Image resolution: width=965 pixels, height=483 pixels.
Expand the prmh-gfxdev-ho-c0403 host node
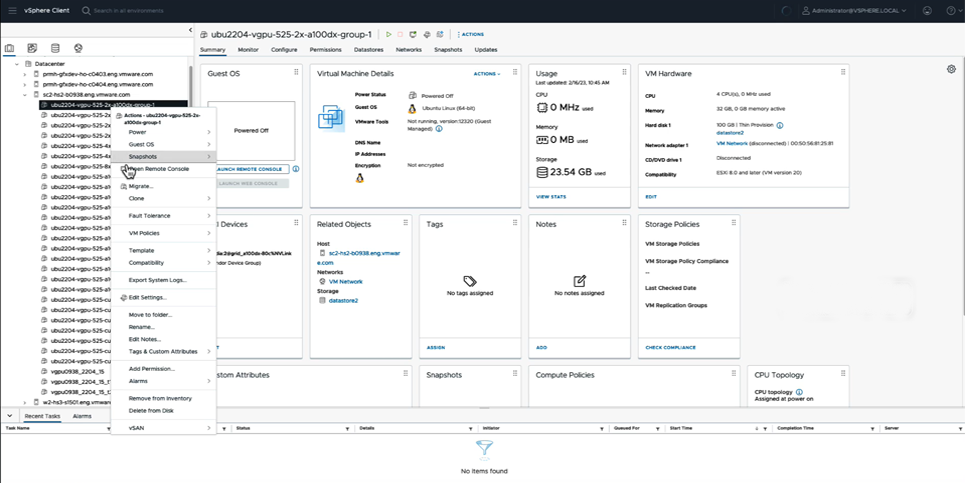click(25, 74)
